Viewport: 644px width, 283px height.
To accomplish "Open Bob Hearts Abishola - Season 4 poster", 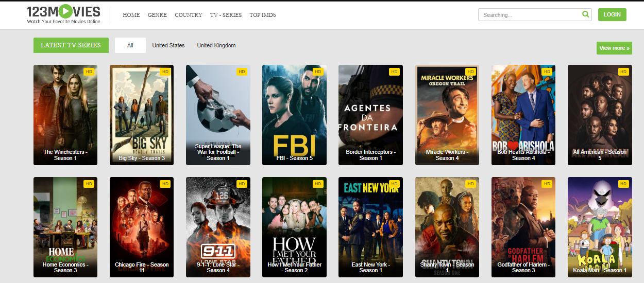I will [523, 115].
